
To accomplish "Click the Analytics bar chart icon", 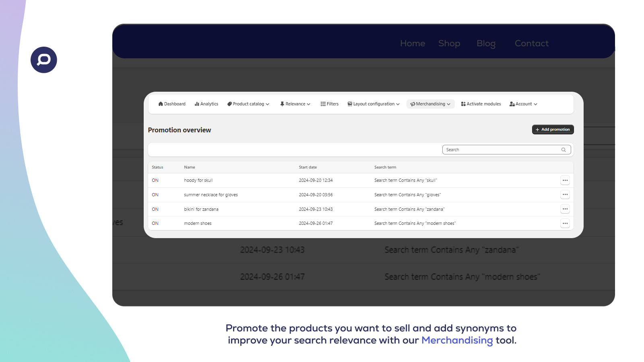I will coord(197,104).
